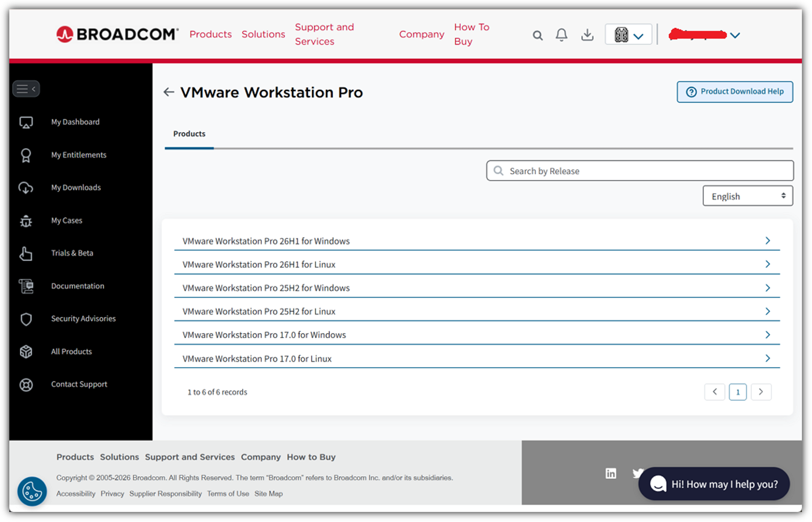The height and width of the screenshot is (522, 812).
Task: Open Privacy link in footer
Action: tap(112, 494)
